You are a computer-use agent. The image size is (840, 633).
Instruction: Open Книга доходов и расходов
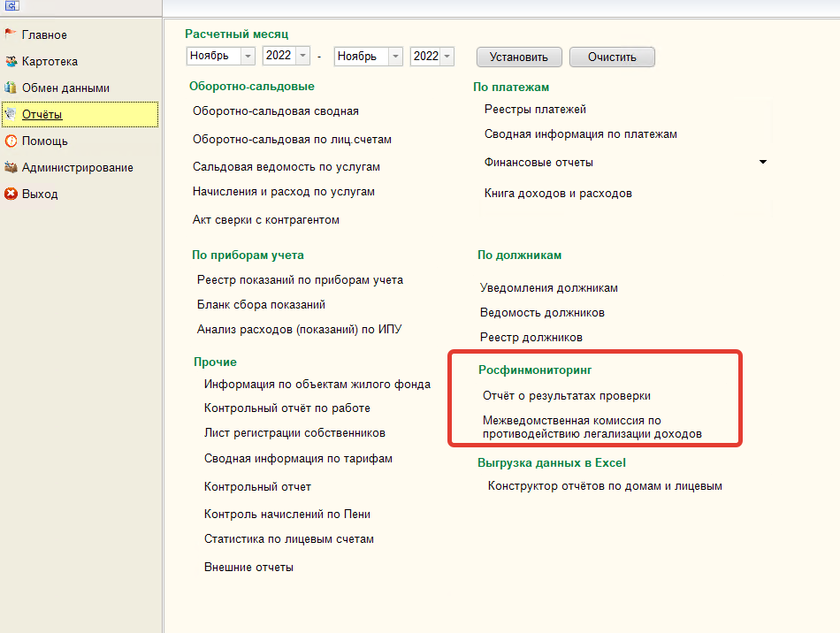pos(558,194)
